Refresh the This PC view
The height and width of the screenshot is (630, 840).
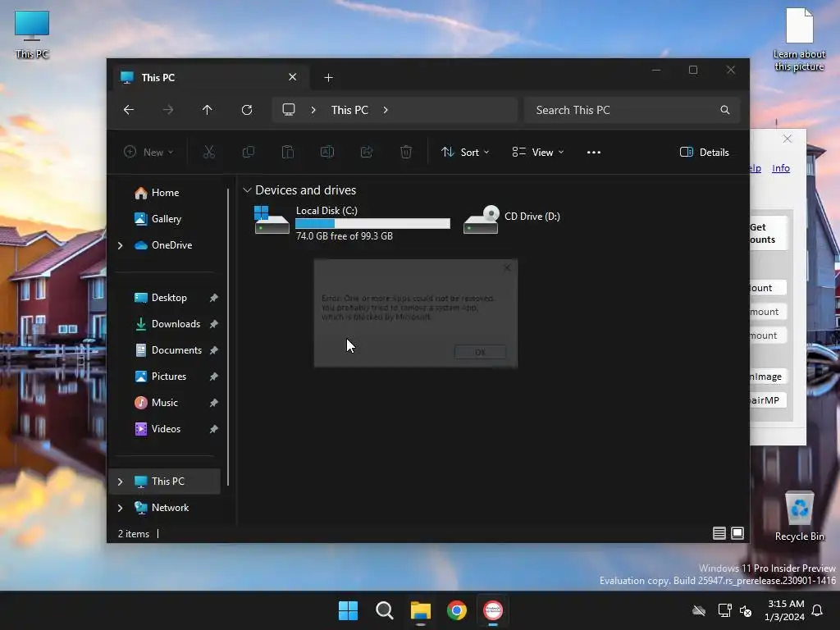point(247,110)
